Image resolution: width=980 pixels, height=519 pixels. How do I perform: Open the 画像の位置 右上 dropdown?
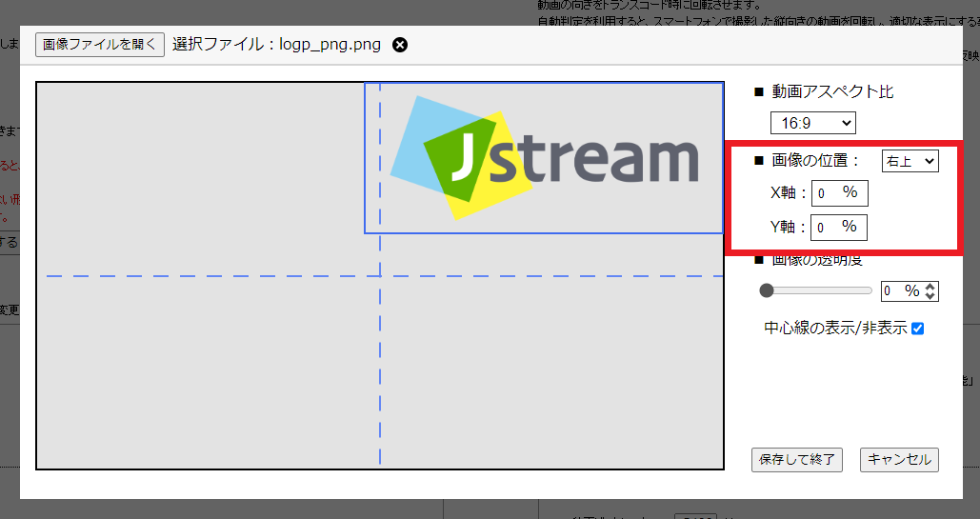(x=910, y=161)
